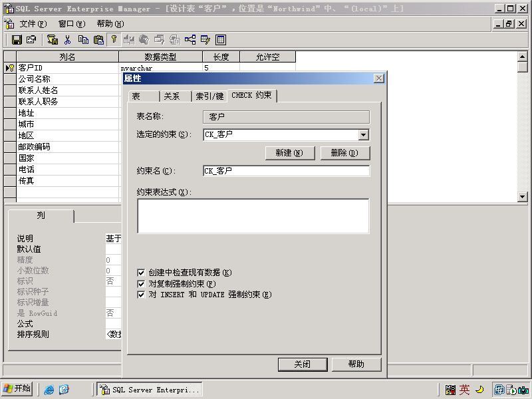Viewport: 532px width, 399px height.
Task: Click the Manage Constraints grid icon
Action: tap(221, 40)
